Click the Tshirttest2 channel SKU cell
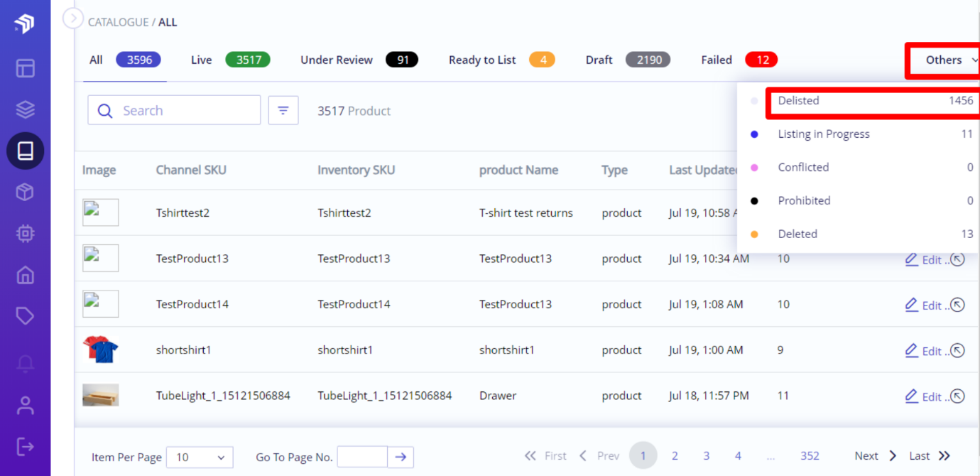Screen dimensions: 980x476 183,212
